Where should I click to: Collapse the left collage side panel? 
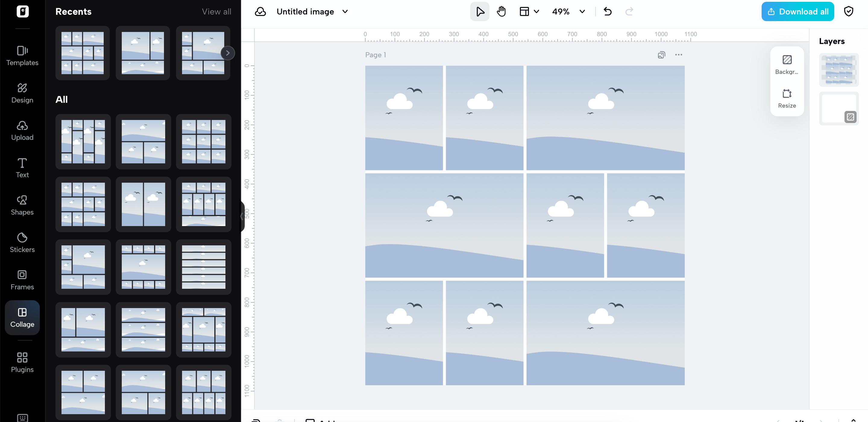point(242,216)
